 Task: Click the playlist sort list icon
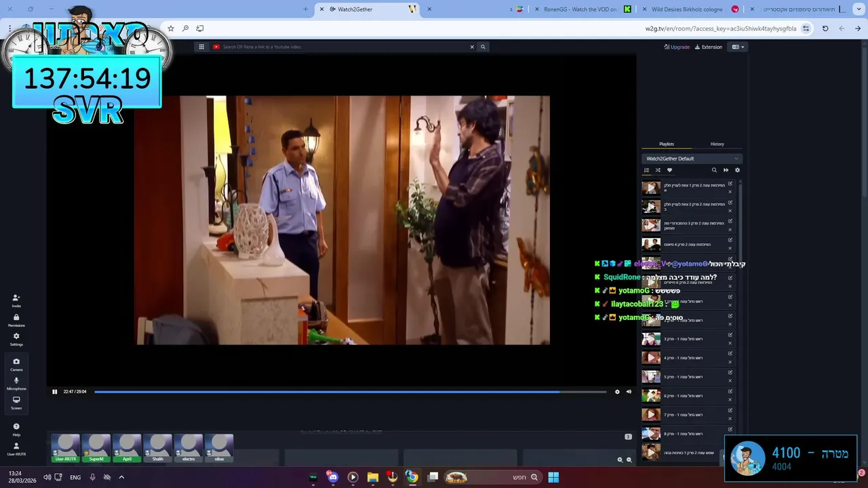coord(646,170)
